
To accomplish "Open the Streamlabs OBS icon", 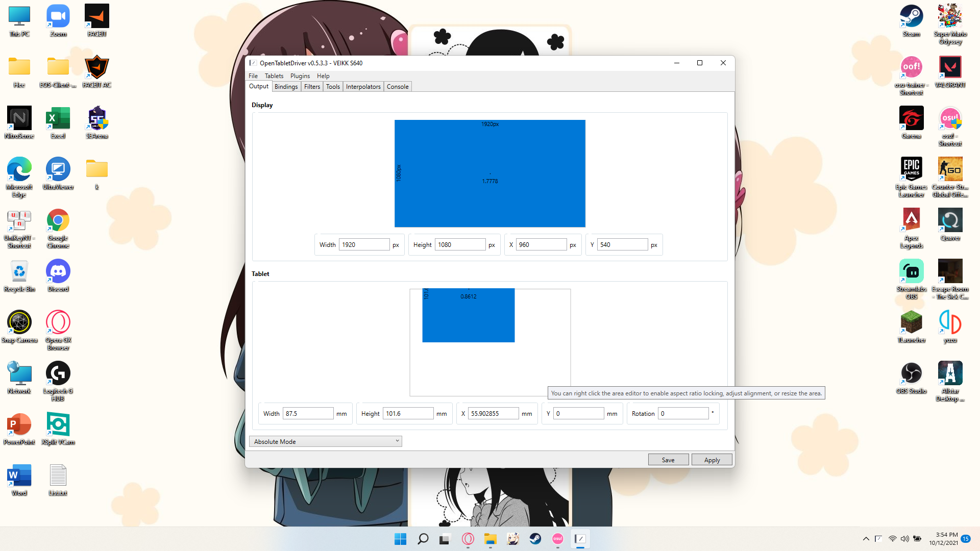I will tap(911, 280).
